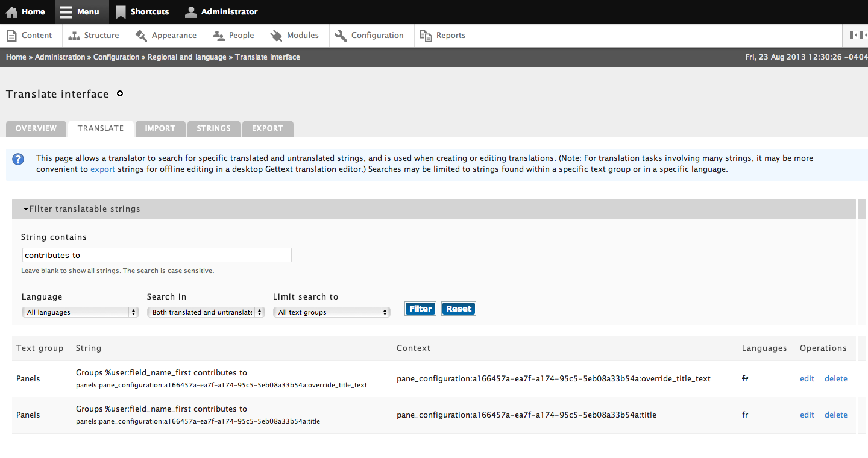
Task: Select the STRINGS tab
Action: (214, 128)
